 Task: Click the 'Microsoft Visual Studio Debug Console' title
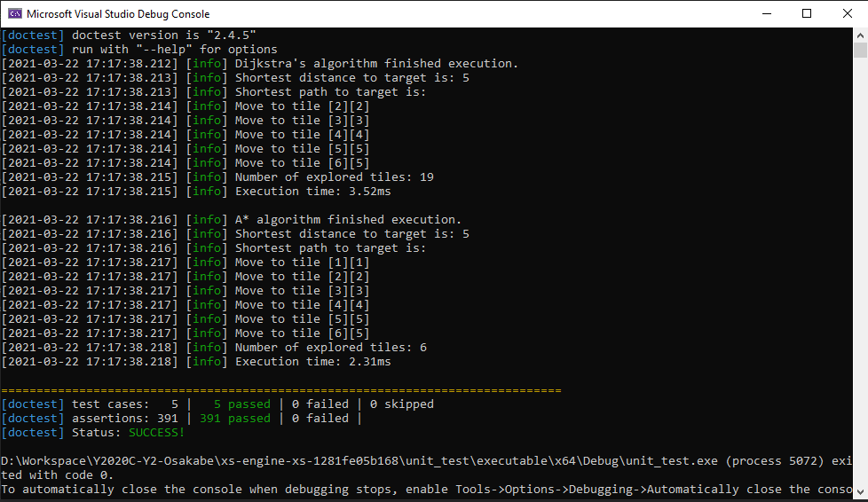coord(118,14)
